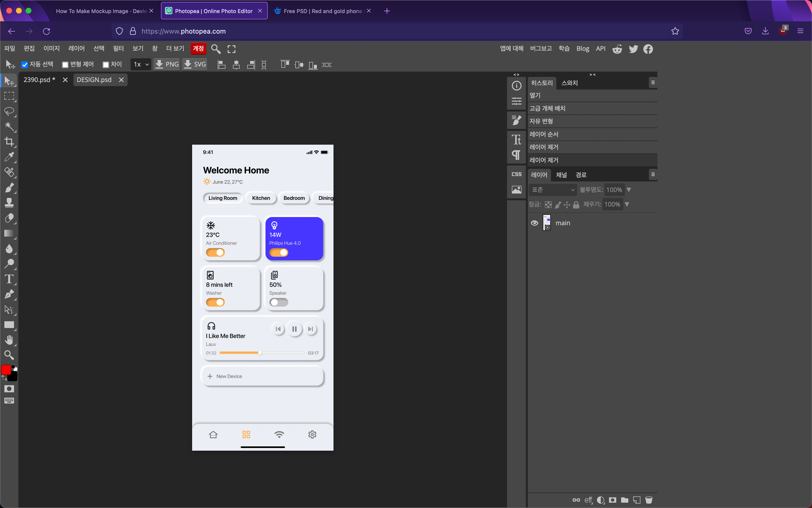Click the search magnifier in menu bar
812x508 pixels.
coord(216,49)
